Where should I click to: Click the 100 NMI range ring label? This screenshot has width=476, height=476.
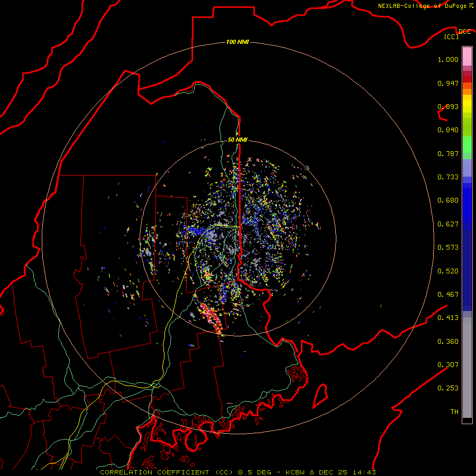point(237,42)
